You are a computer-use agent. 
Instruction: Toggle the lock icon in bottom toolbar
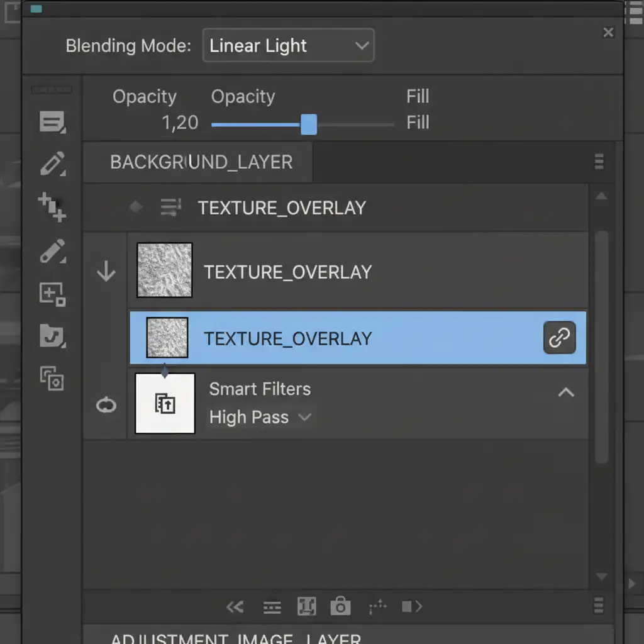(340, 606)
